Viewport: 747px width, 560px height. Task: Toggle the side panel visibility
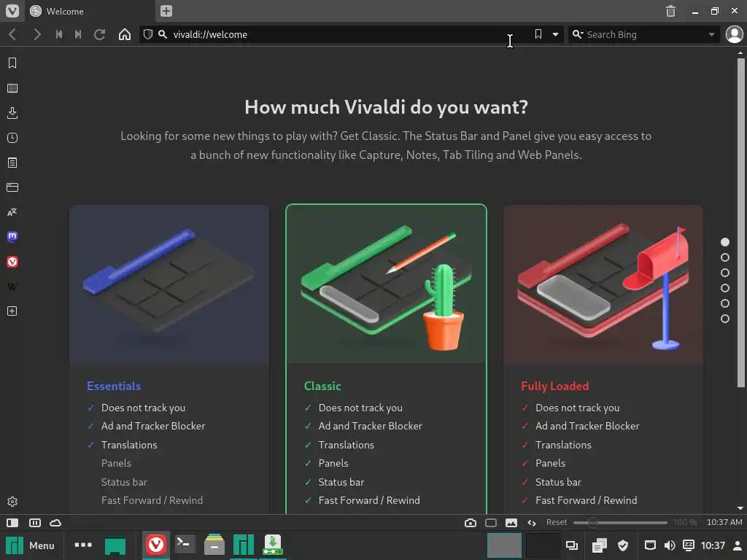pyautogui.click(x=12, y=522)
